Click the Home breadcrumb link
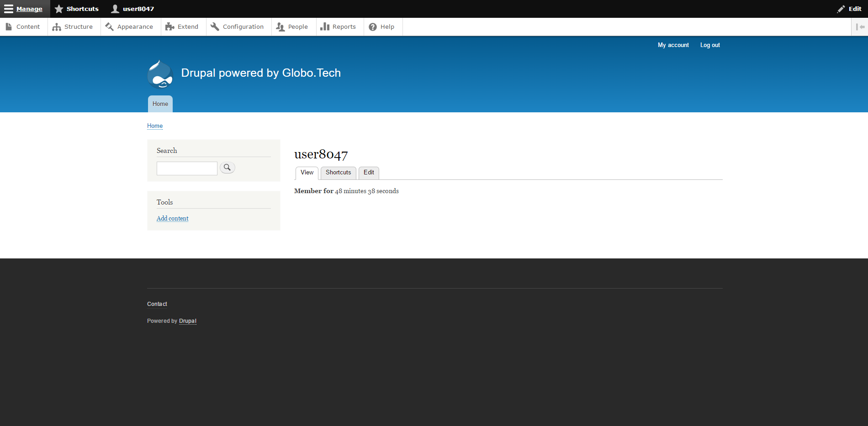Viewport: 868px width, 426px height. [x=155, y=126]
